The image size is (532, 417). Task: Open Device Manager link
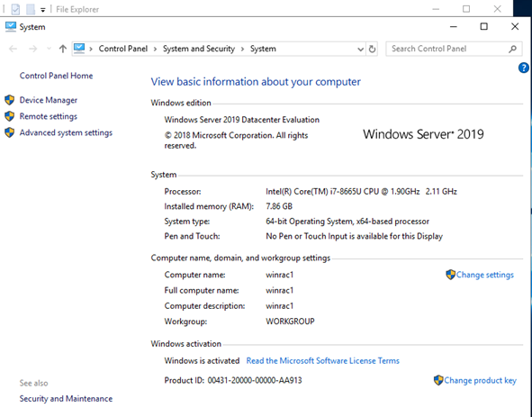tap(49, 100)
